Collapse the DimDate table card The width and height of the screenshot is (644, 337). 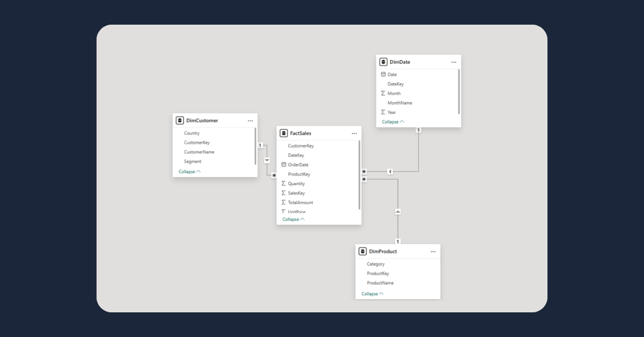click(x=393, y=122)
